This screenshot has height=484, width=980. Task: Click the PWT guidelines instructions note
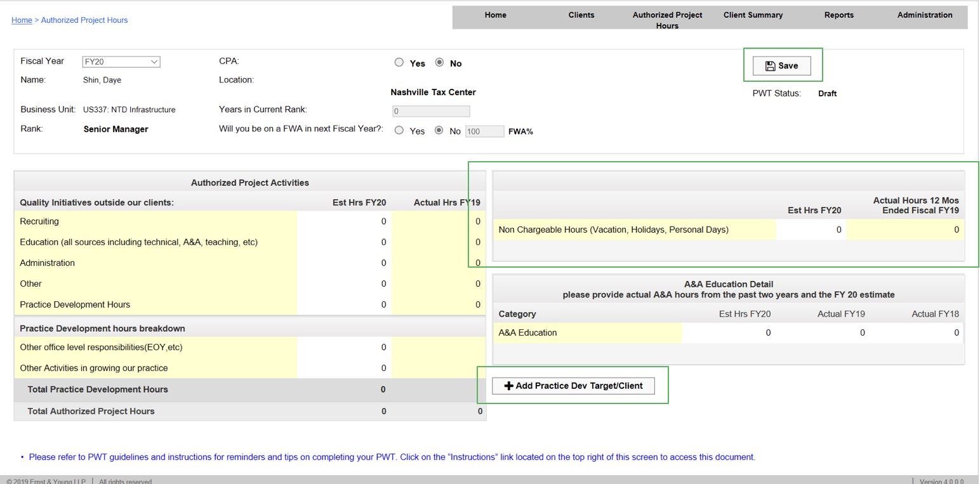392,457
